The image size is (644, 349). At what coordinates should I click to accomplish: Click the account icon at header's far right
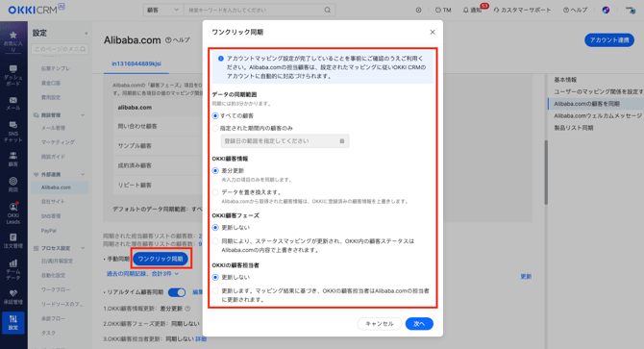point(631,10)
